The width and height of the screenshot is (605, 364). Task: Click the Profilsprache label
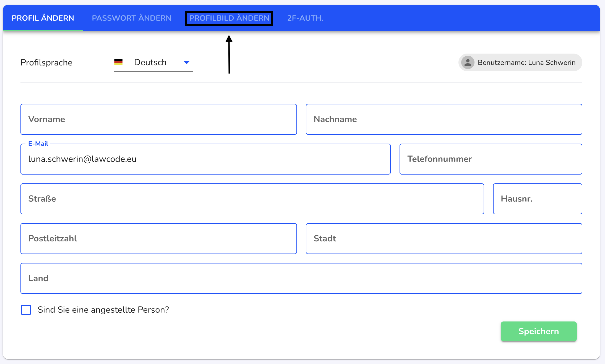tap(46, 62)
